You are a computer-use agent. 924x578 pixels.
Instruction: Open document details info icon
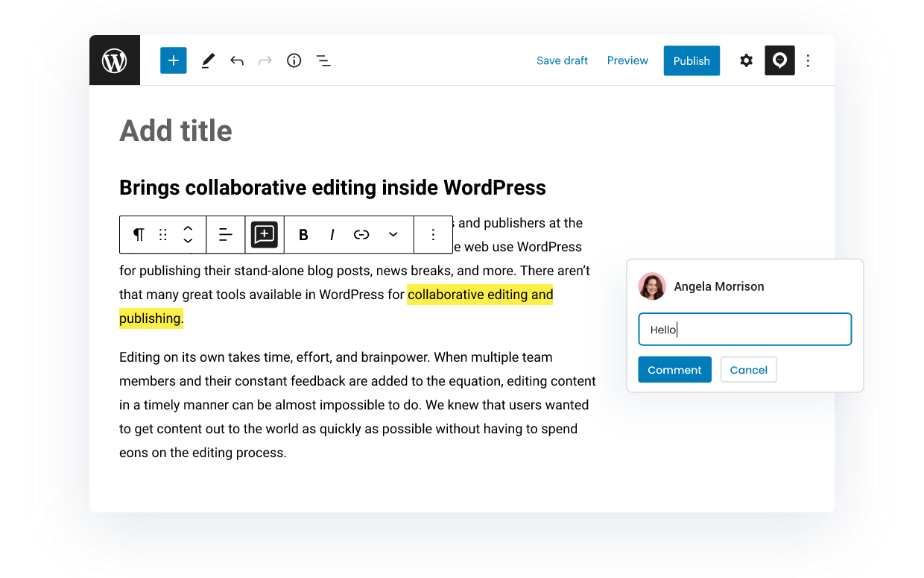[294, 61]
